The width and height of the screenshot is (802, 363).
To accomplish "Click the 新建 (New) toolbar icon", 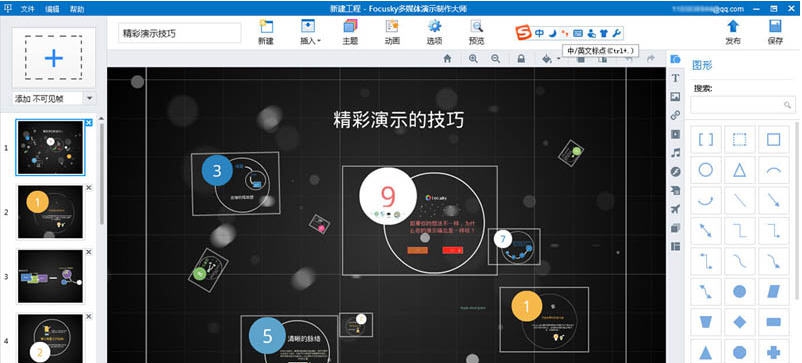I will (x=266, y=27).
